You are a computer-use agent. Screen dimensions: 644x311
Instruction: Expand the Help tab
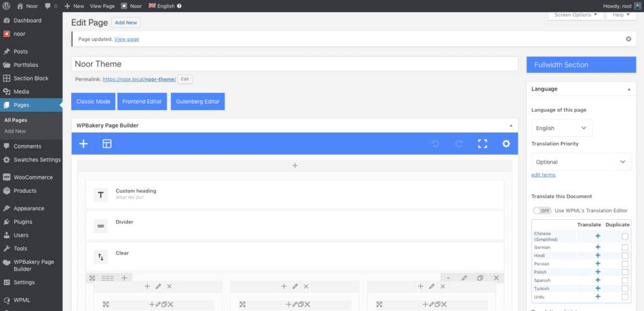tap(621, 15)
